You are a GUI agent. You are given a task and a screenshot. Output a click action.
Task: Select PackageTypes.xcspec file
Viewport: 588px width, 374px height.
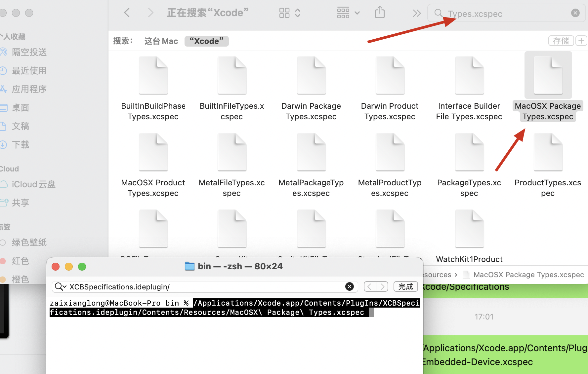pyautogui.click(x=469, y=165)
